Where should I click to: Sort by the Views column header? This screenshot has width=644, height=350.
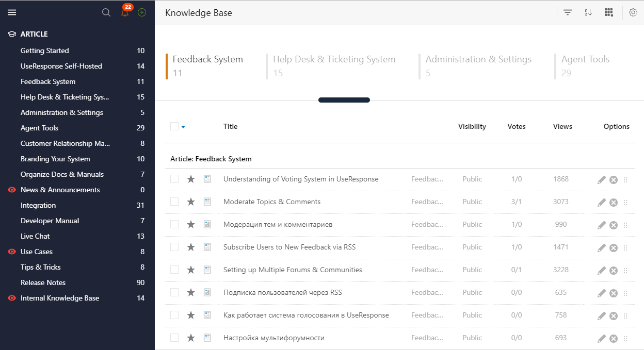pos(562,126)
